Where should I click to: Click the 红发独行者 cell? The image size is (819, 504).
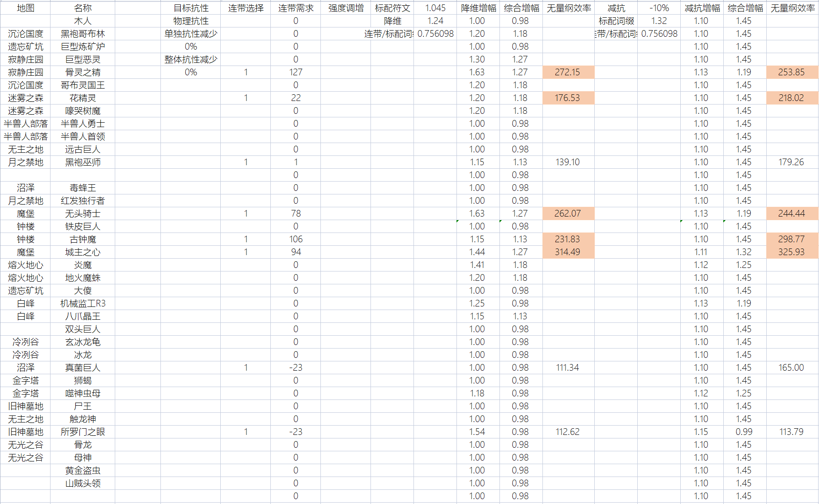tap(83, 201)
